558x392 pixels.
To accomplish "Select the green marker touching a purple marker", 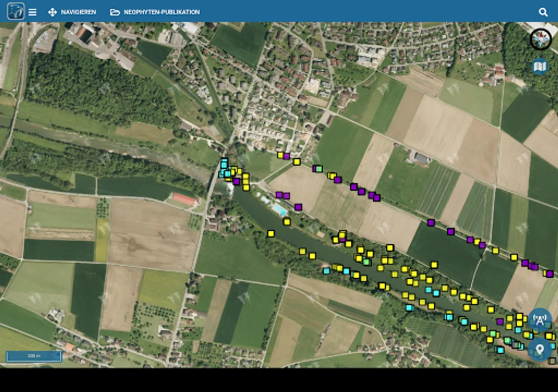I will (319, 169).
